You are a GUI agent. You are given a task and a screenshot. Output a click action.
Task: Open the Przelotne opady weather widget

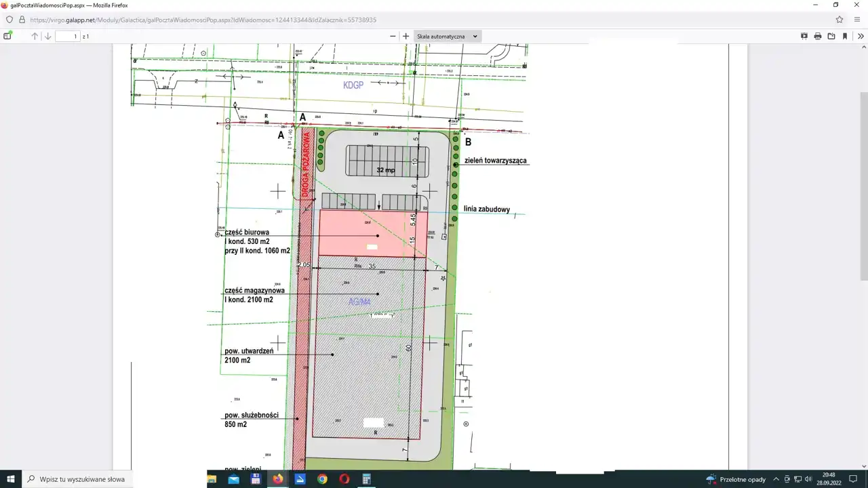tap(736, 479)
